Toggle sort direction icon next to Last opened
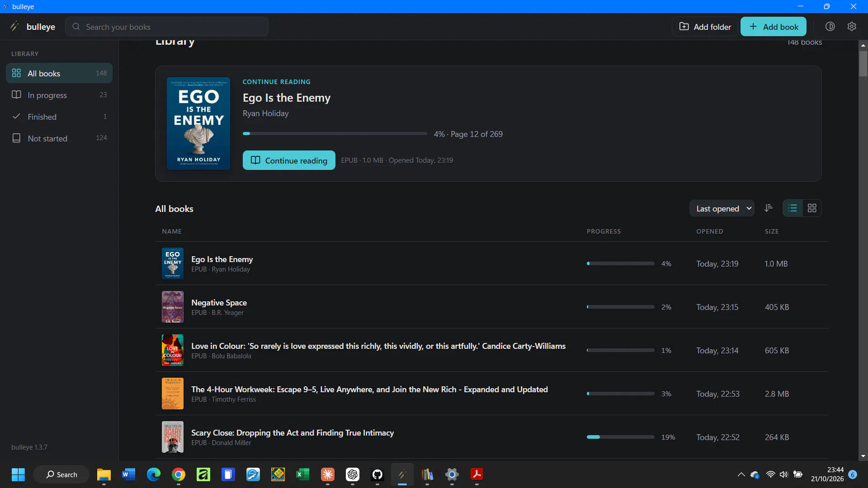The image size is (868, 488). 769,208
